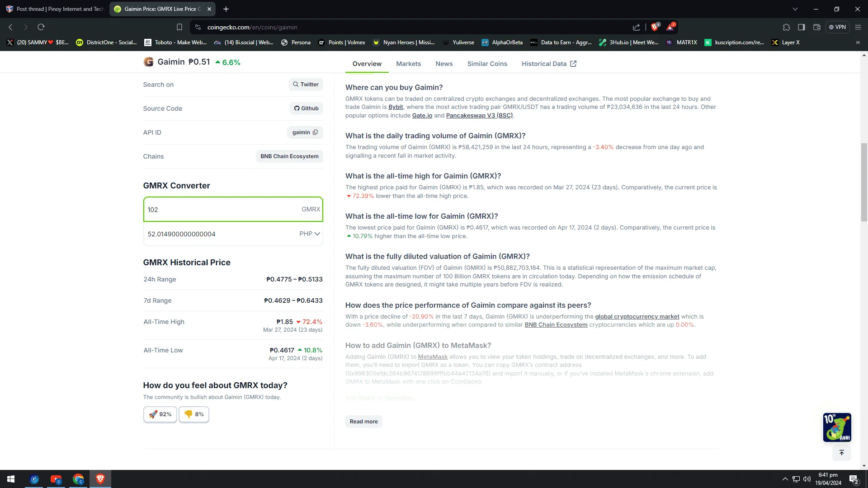Click the page vertical scrollbar thumb

(864, 182)
